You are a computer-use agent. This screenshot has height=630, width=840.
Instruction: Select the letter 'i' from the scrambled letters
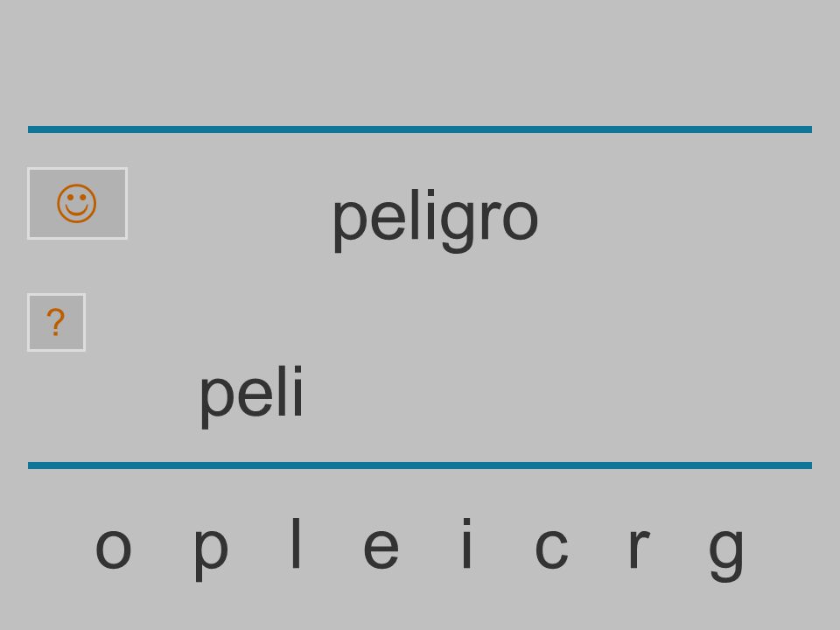[x=466, y=542]
